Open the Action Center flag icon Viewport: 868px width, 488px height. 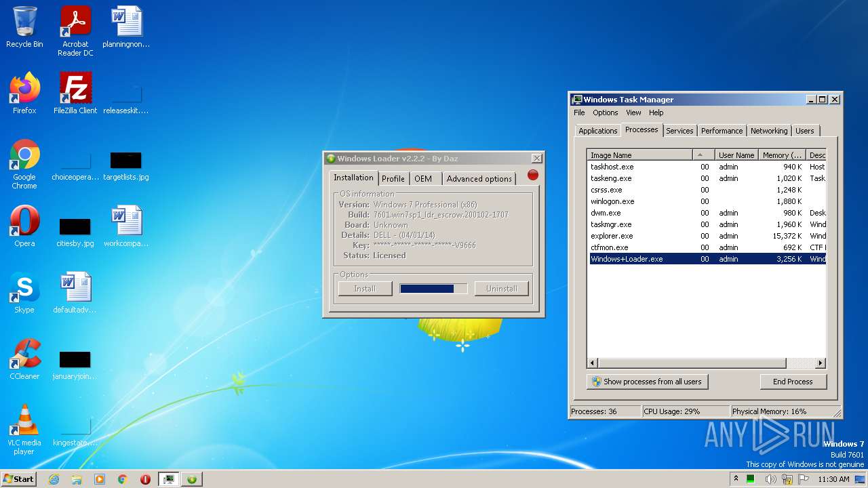tap(805, 479)
